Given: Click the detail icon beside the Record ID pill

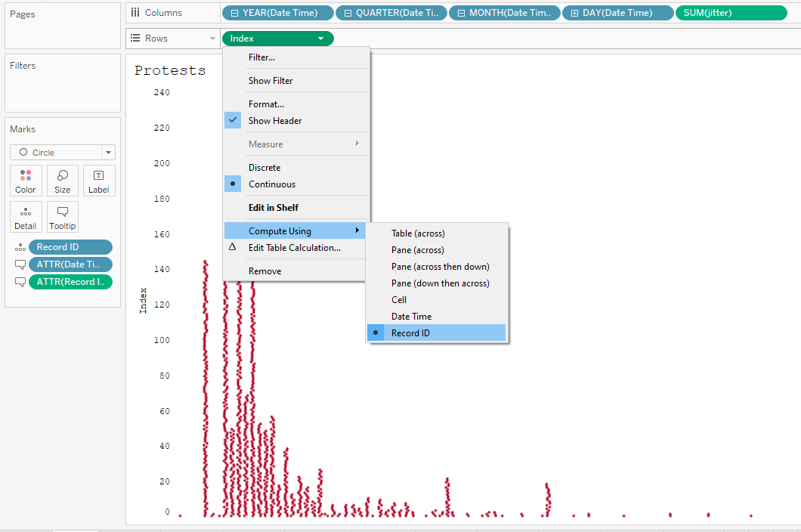Looking at the screenshot, I should 19,246.
